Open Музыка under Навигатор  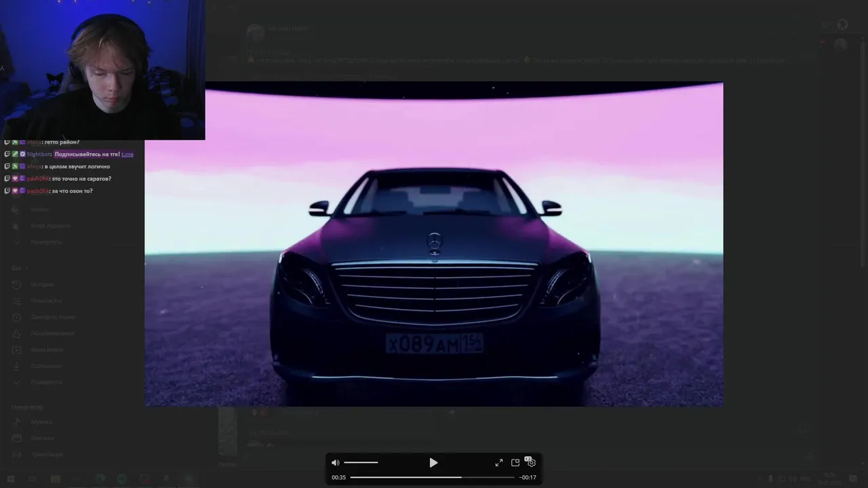pos(41,422)
